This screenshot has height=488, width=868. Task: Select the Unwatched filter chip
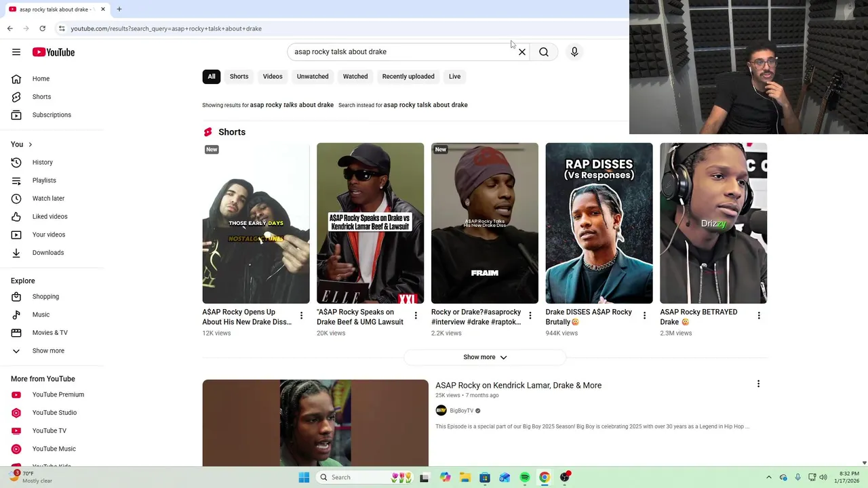[313, 77]
